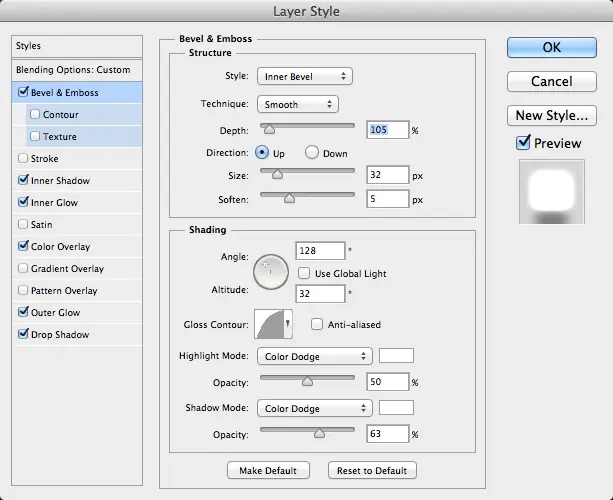The width and height of the screenshot is (613, 500).
Task: Click the Angle and Altitude light dial
Action: (271, 272)
